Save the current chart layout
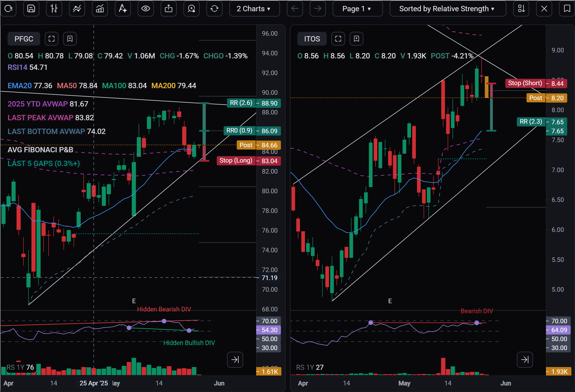 [x=31, y=9]
